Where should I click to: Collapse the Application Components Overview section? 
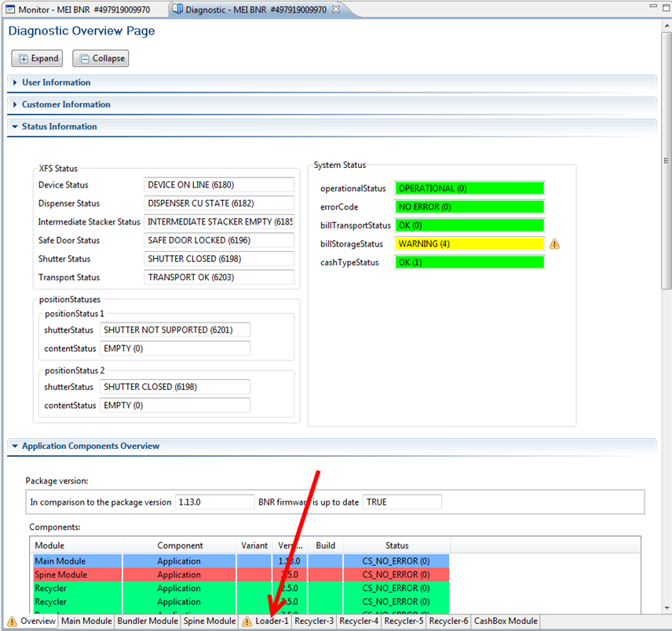click(15, 446)
